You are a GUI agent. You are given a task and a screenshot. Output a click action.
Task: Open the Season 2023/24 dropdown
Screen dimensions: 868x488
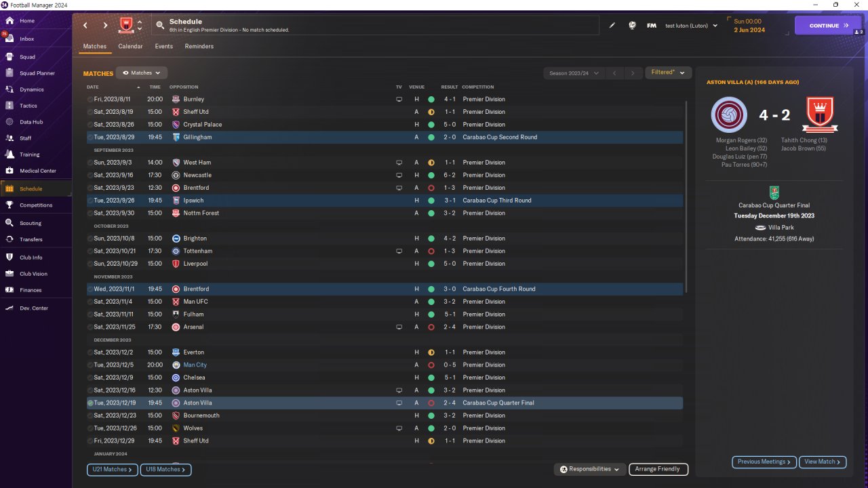point(573,73)
